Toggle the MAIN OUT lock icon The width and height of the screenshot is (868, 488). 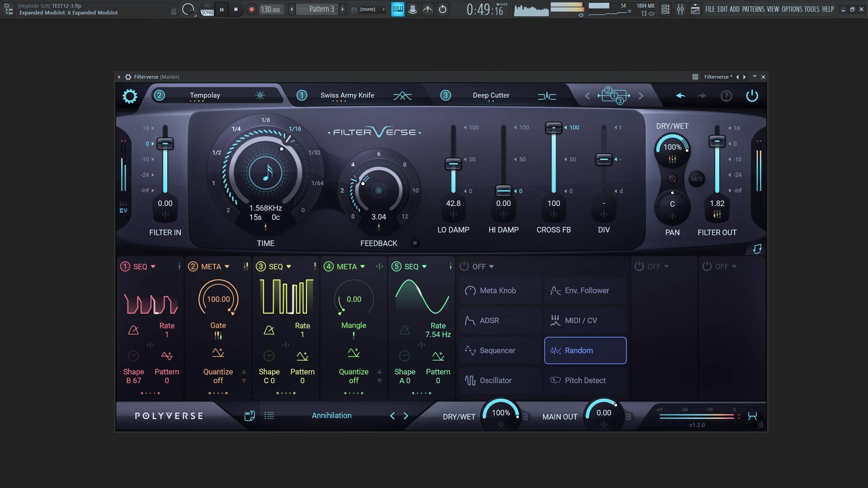click(628, 417)
